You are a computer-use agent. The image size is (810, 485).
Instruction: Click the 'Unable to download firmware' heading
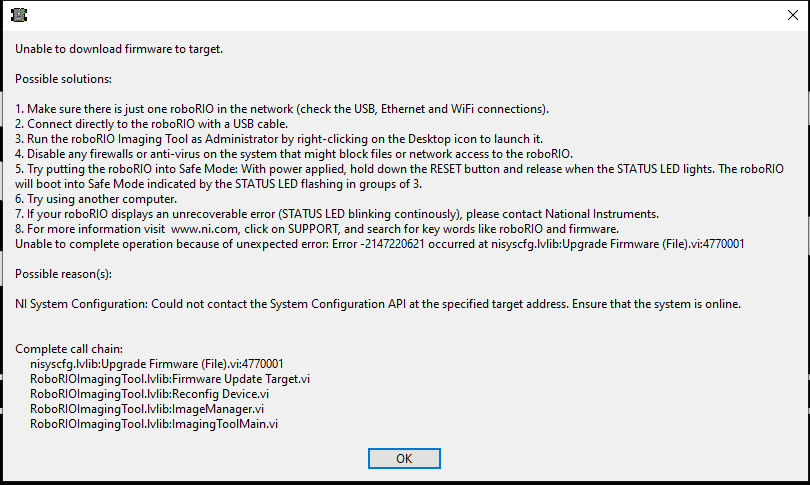click(119, 49)
